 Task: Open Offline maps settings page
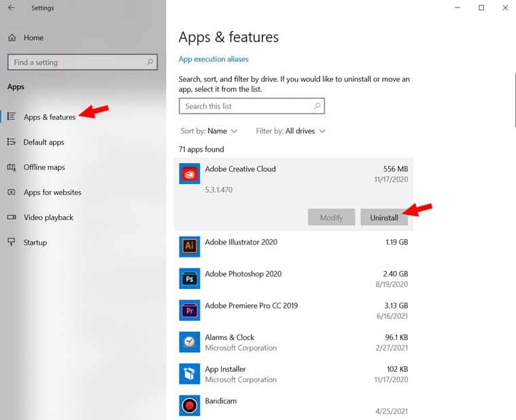[44, 167]
